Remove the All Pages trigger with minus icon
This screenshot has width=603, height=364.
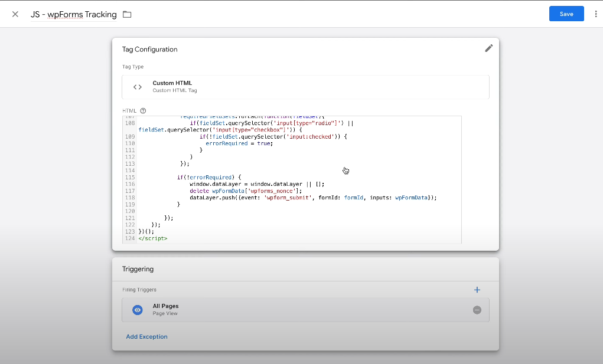pyautogui.click(x=477, y=310)
